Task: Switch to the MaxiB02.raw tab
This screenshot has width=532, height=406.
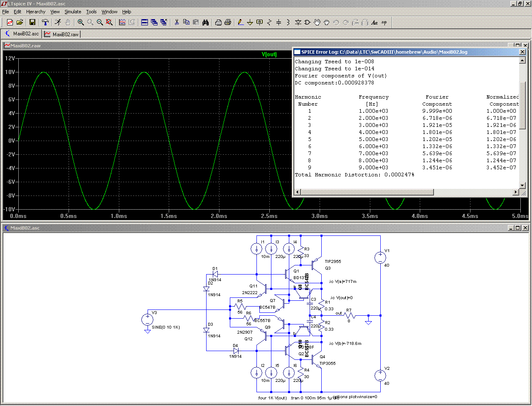Action: point(61,34)
